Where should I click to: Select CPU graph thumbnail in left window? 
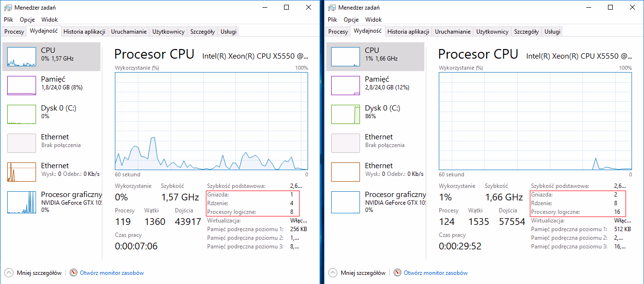coord(22,57)
